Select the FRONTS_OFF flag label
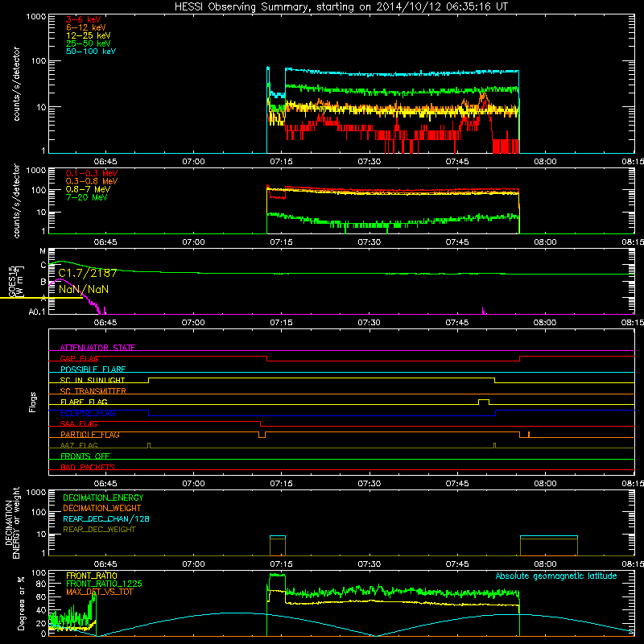 85,456
